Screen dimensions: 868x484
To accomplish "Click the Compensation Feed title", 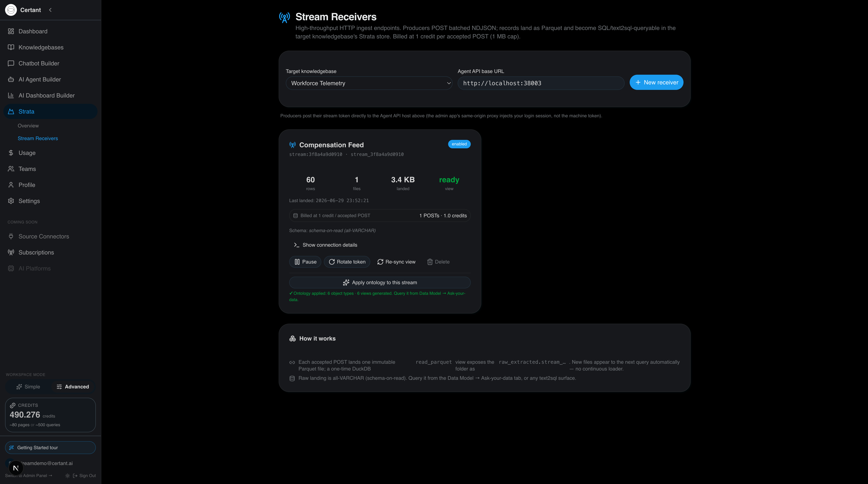I will pyautogui.click(x=331, y=145).
